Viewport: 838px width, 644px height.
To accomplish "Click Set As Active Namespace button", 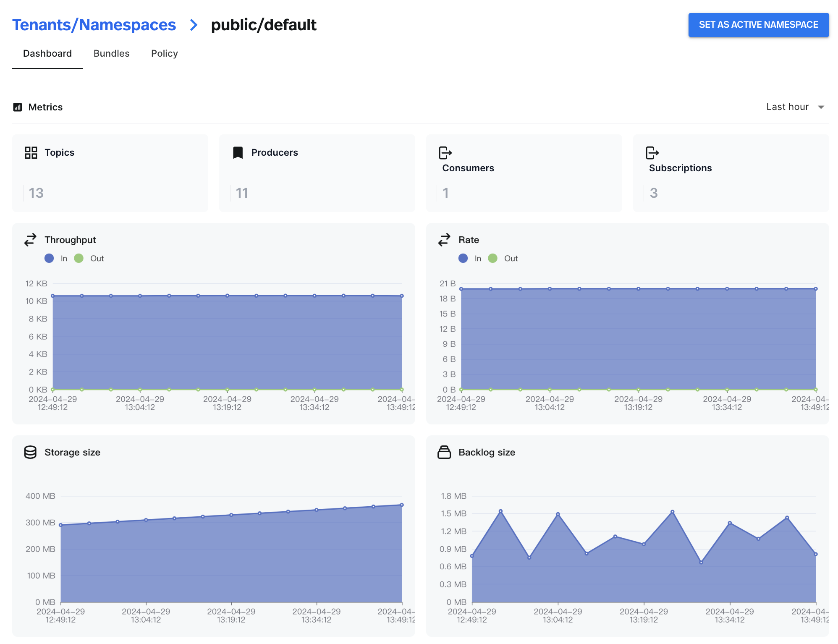I will coord(758,25).
